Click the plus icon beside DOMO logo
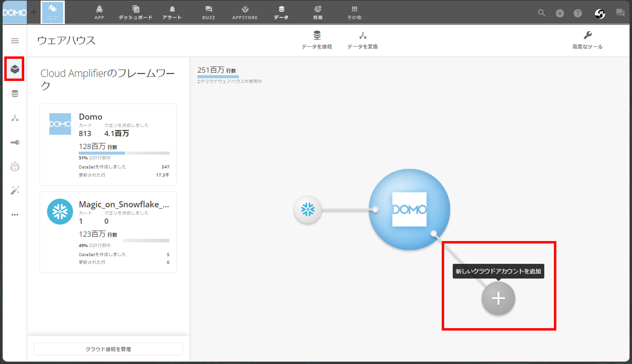The height and width of the screenshot is (364, 632). pos(34,12)
